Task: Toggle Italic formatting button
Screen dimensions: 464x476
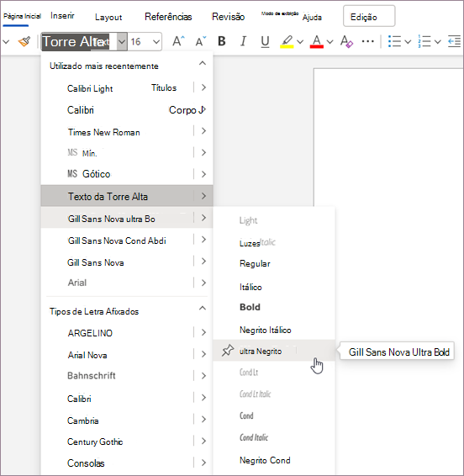Action: coord(243,41)
